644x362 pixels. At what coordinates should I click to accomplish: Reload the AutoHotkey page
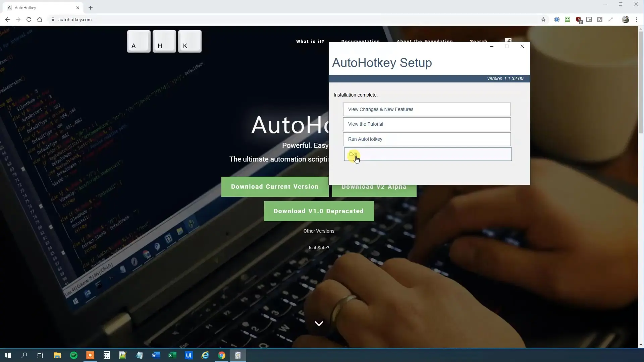29,19
